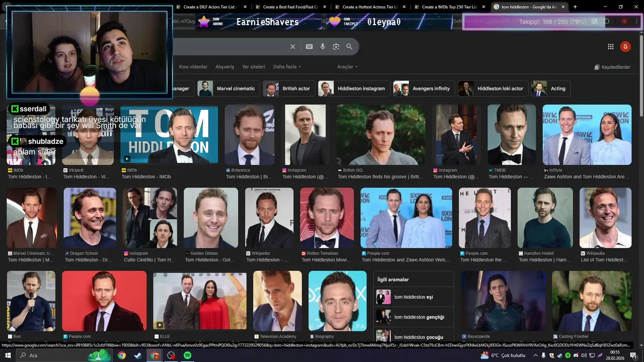Search related 'tom hiddleston çocuğu'

tap(414, 336)
